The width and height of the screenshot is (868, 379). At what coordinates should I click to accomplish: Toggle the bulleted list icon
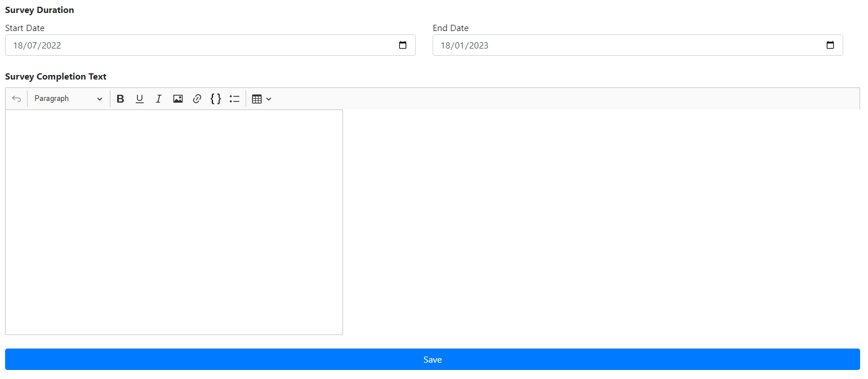235,99
